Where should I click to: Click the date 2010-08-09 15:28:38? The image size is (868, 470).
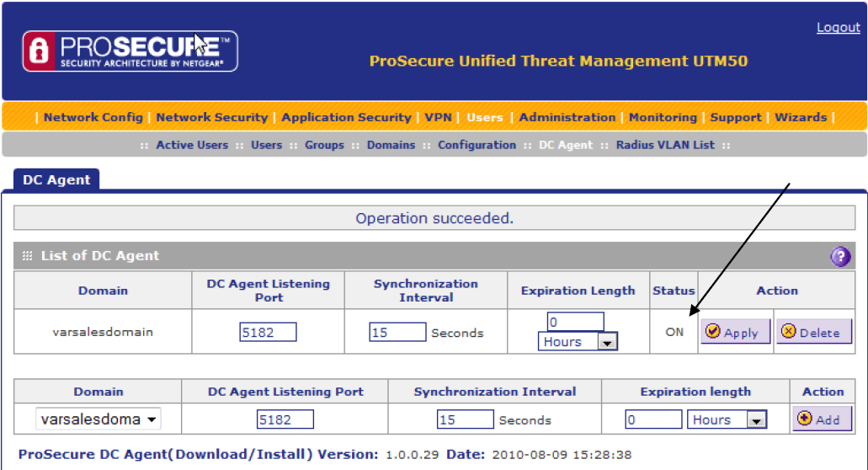562,455
